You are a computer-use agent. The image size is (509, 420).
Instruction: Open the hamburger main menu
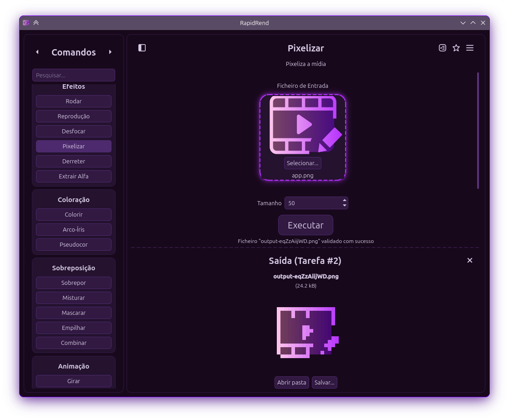click(x=470, y=48)
